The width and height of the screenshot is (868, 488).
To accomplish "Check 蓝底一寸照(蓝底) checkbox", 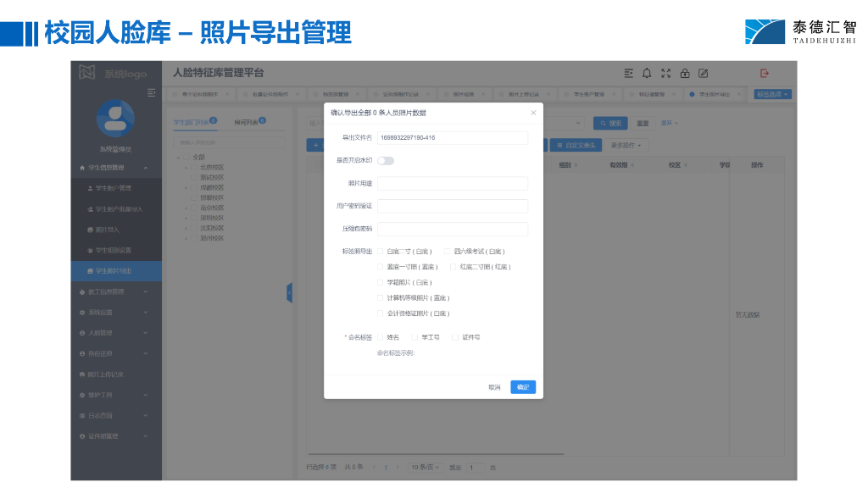I will 380,267.
